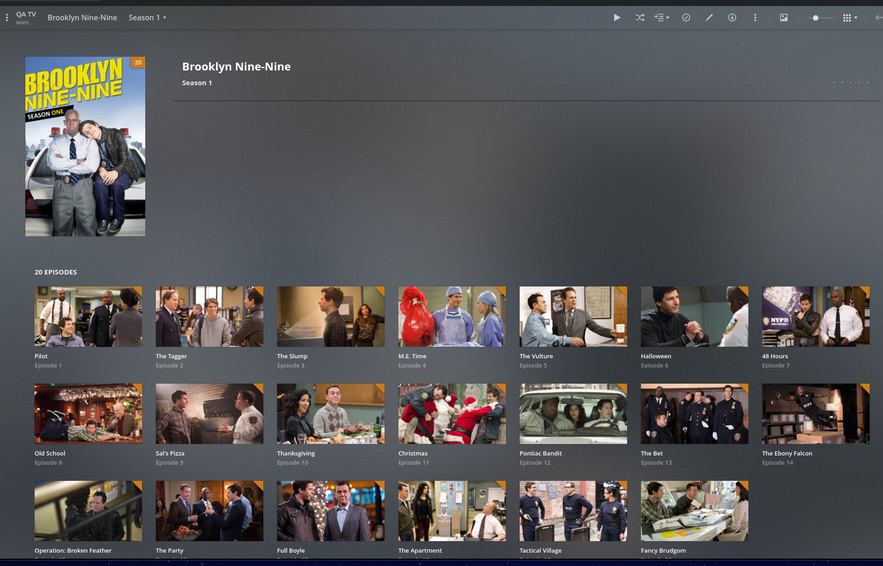Click the 'Thanksgiving' episode title
Screen dimensions: 883x566
click(296, 453)
